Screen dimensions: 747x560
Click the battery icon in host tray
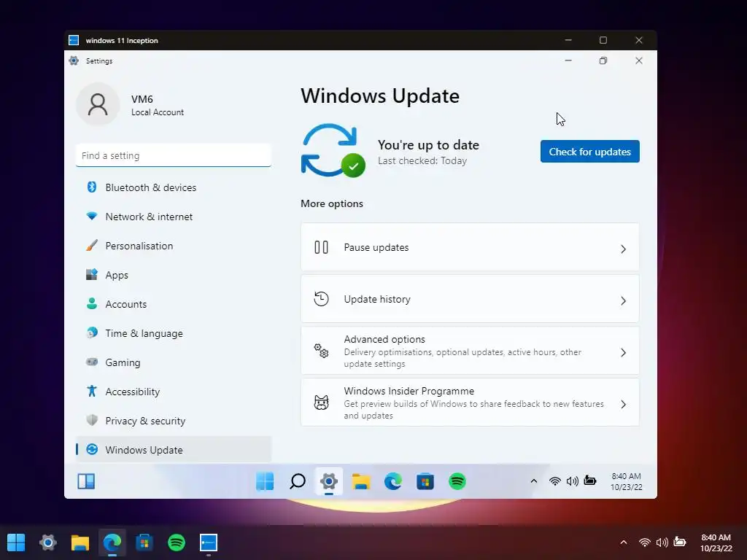click(x=680, y=542)
